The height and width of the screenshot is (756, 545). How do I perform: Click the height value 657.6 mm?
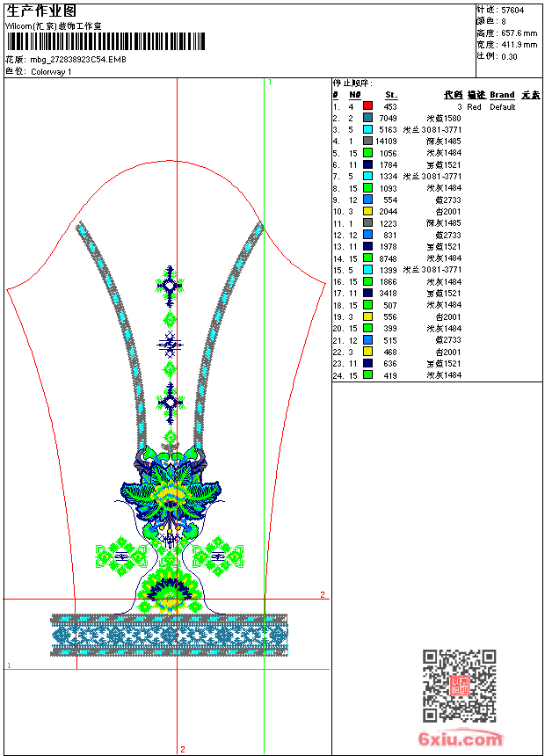(519, 33)
